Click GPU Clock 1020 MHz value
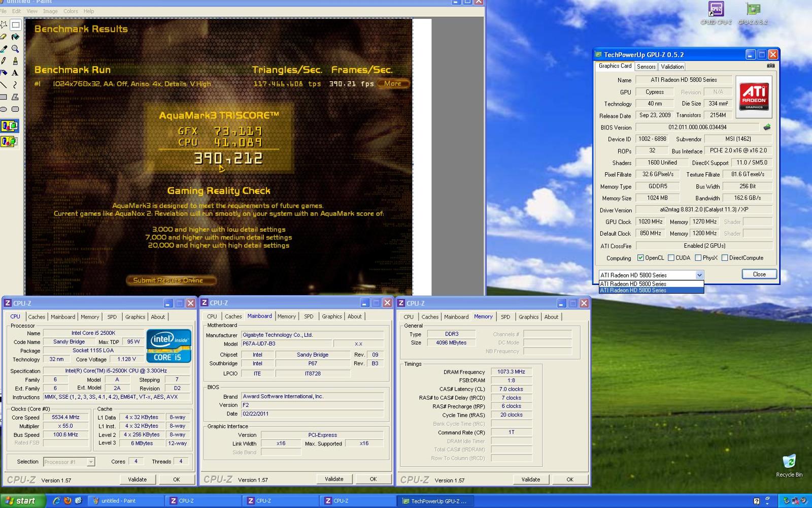This screenshot has height=508, width=812. pyautogui.click(x=650, y=222)
